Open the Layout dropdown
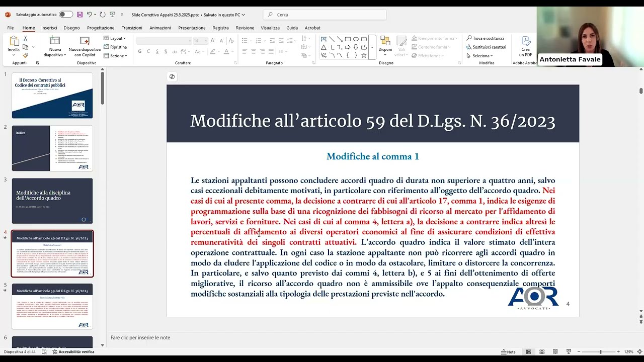 [115, 39]
